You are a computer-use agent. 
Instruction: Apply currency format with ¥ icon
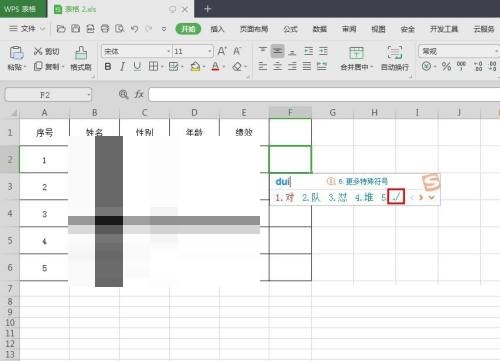pyautogui.click(x=426, y=66)
